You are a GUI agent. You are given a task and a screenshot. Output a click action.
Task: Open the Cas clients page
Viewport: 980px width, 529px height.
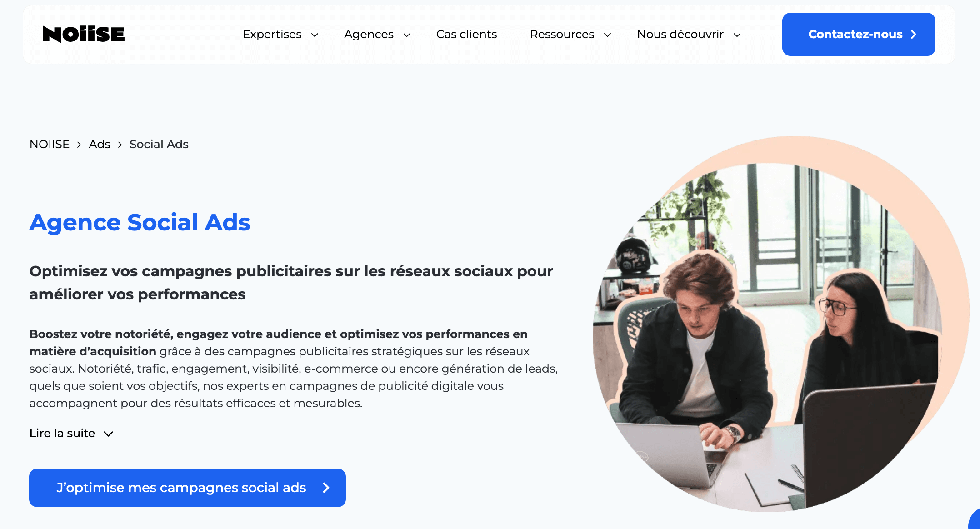[466, 35]
